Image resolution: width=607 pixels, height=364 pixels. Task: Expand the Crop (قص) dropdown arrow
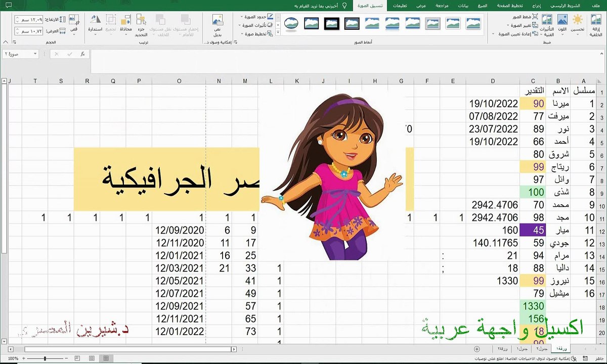click(x=74, y=35)
